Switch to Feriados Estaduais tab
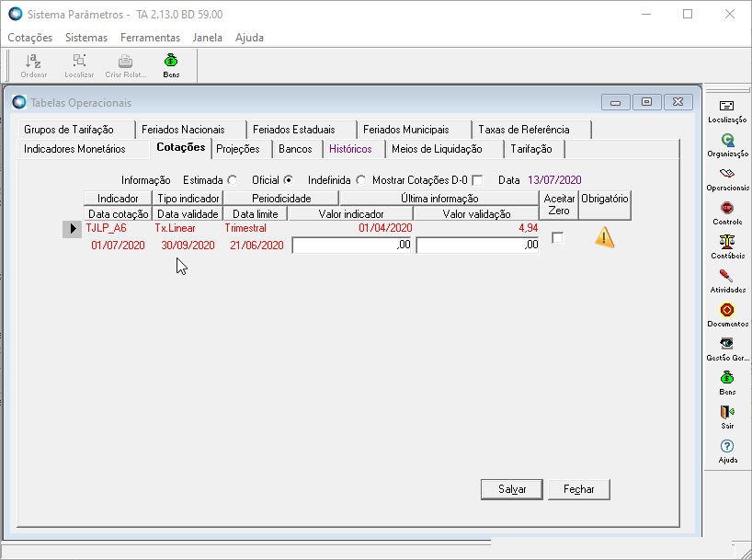The width and height of the screenshot is (752, 560). tap(302, 130)
